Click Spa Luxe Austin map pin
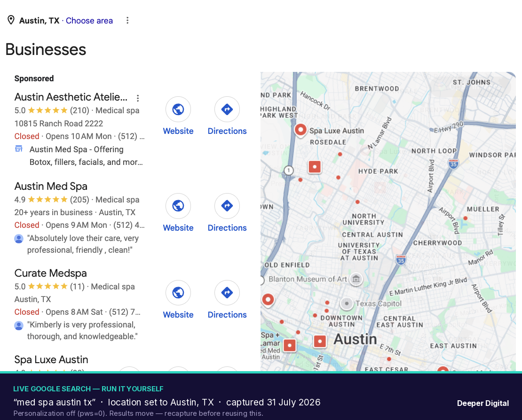 [301, 130]
